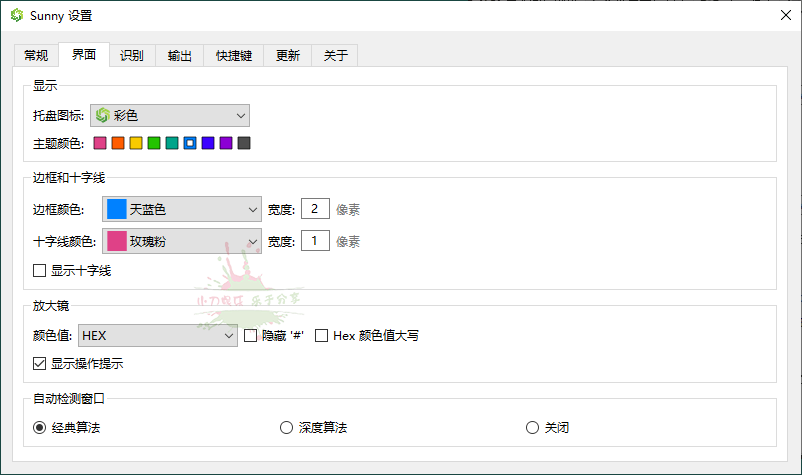The image size is (802, 475).
Task: Select the pink theme color swatch
Action: (100, 143)
